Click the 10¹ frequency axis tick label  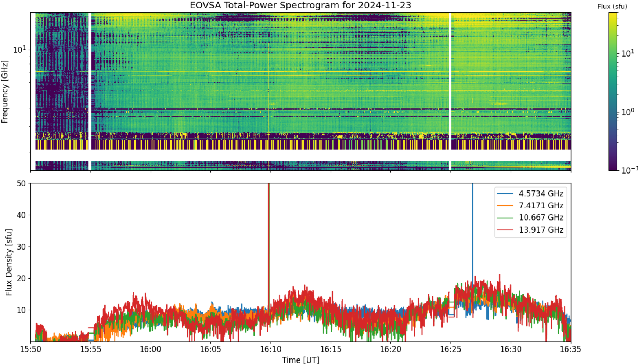coord(20,49)
